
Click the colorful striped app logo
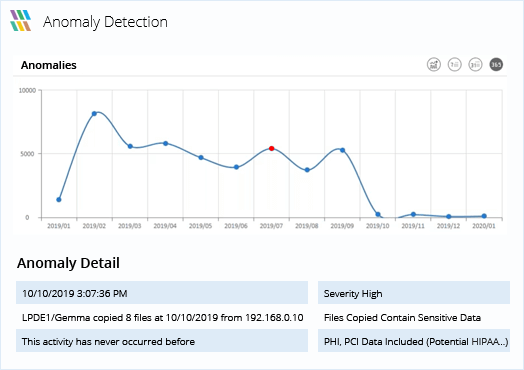tap(20, 21)
